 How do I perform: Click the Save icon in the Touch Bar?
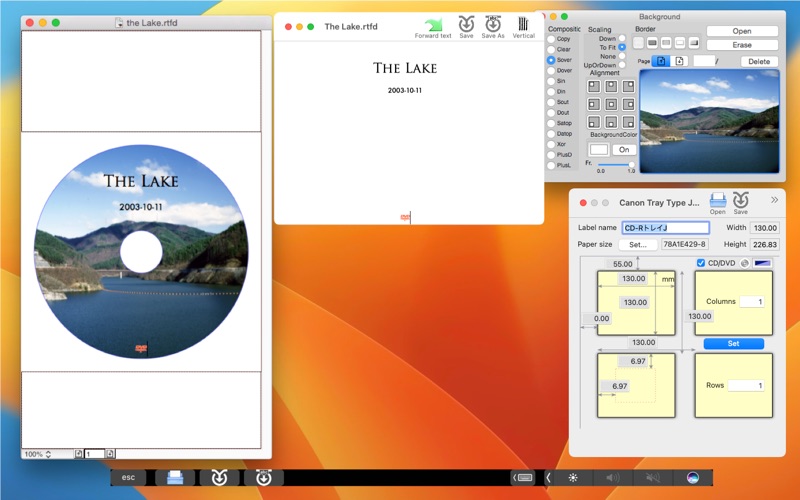(x=219, y=478)
